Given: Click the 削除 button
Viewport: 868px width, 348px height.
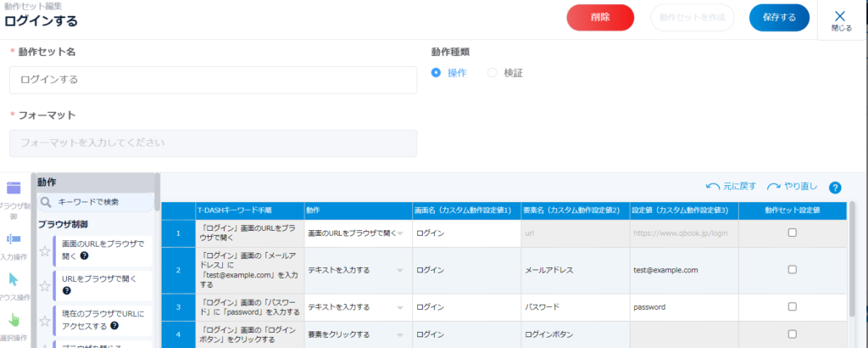Looking at the screenshot, I should pyautogui.click(x=600, y=17).
